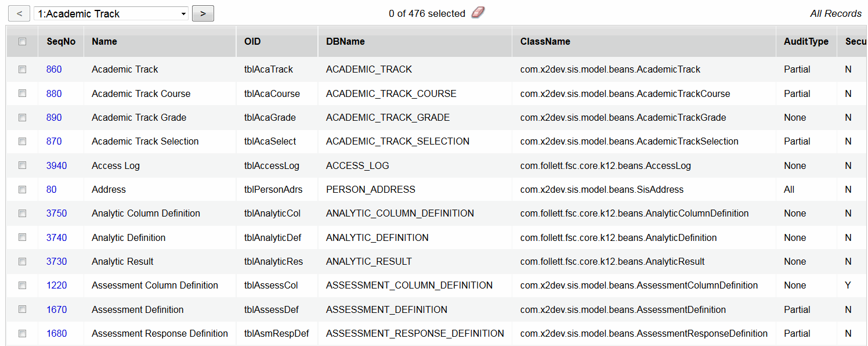The width and height of the screenshot is (868, 346).
Task: Click the eraser clear-selection icon
Action: click(x=478, y=13)
